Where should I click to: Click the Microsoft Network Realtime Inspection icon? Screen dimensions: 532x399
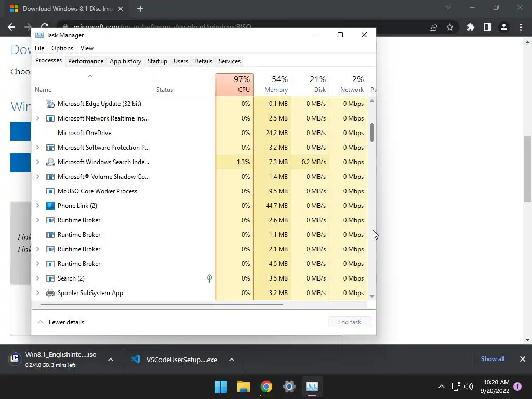50,118
